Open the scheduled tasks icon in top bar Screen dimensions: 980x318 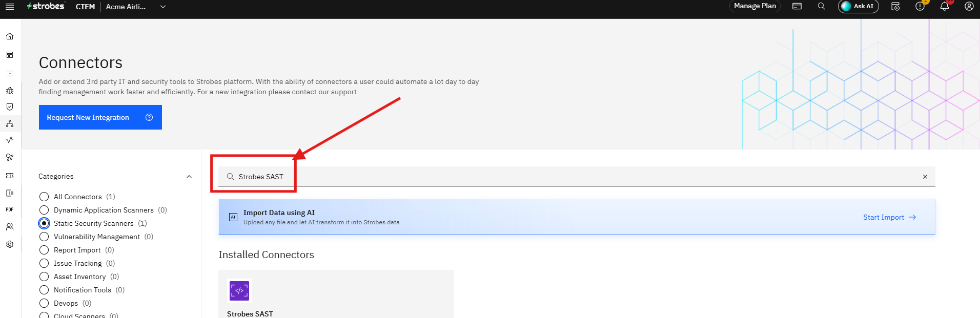tap(895, 6)
